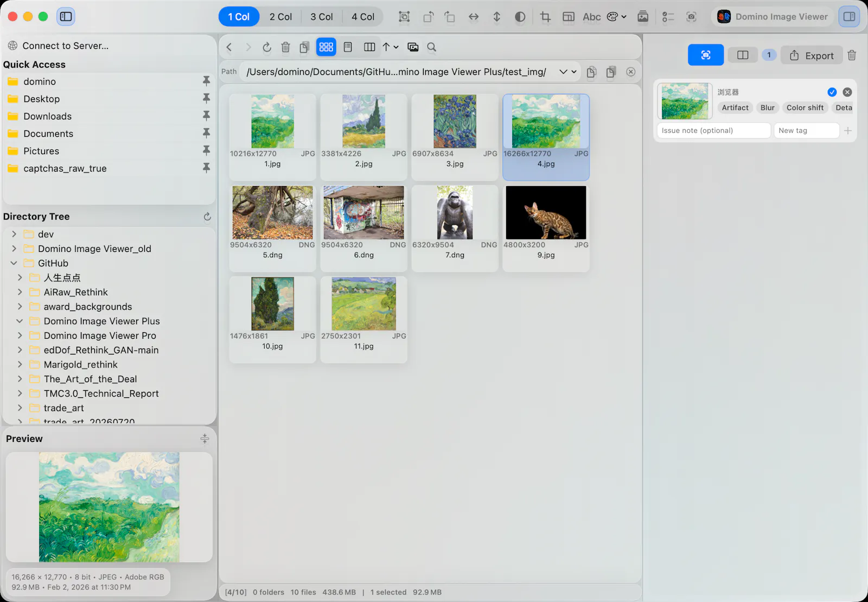Image resolution: width=868 pixels, height=602 pixels.
Task: Switch to 4 Col layout
Action: [x=363, y=17]
